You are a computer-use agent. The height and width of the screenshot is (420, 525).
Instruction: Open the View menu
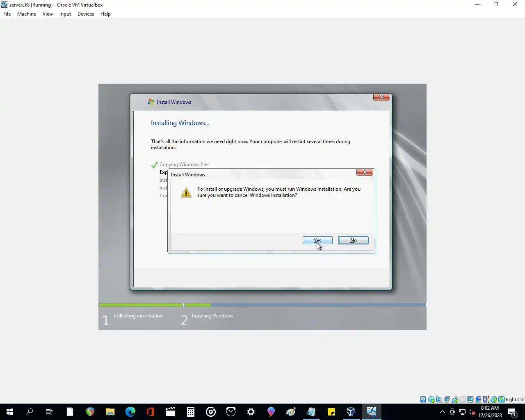click(48, 14)
